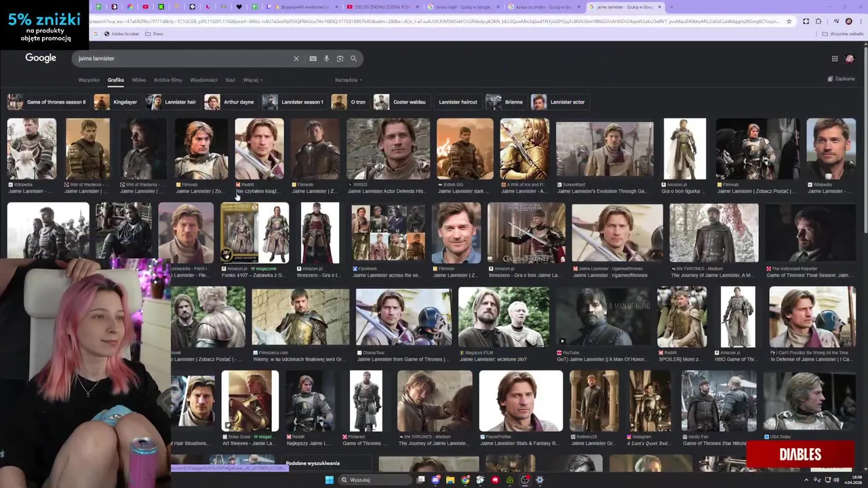
Task: Start voice search with the microphone icon
Action: 326,58
